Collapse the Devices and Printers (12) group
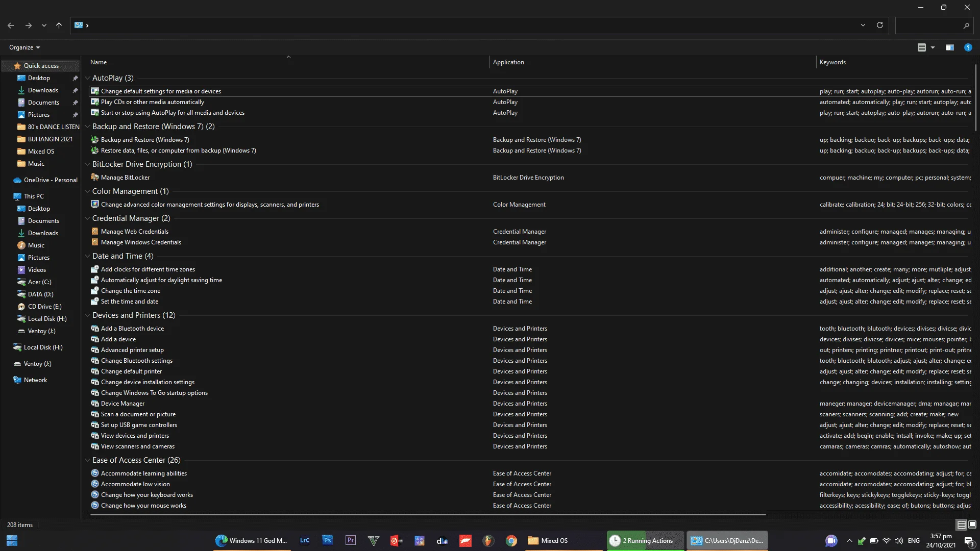980x551 pixels. coord(87,315)
